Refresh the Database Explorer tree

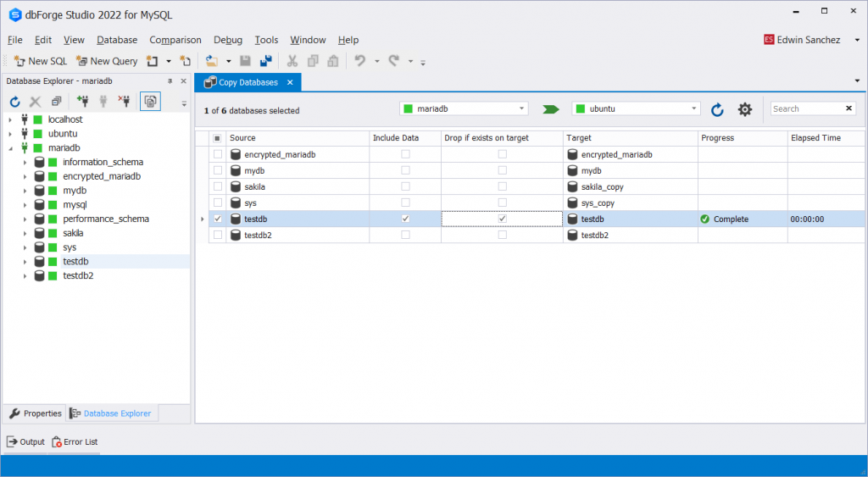pyautogui.click(x=15, y=102)
